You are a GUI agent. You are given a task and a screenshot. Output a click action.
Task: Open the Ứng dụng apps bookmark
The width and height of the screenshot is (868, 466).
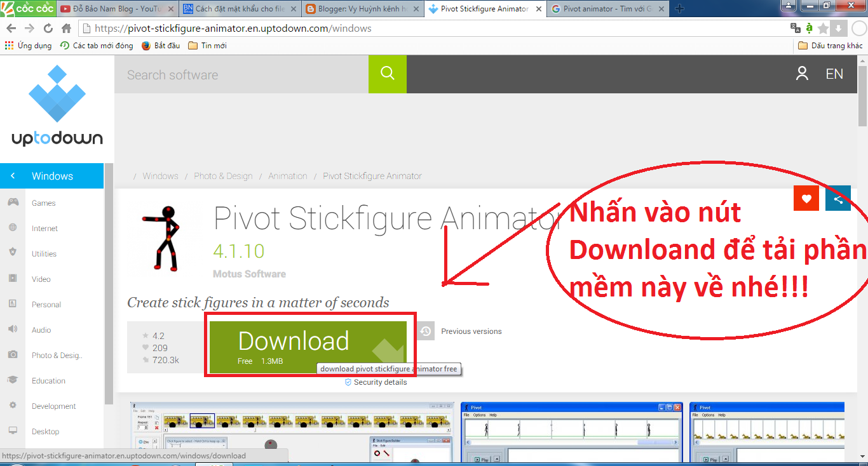[28, 46]
